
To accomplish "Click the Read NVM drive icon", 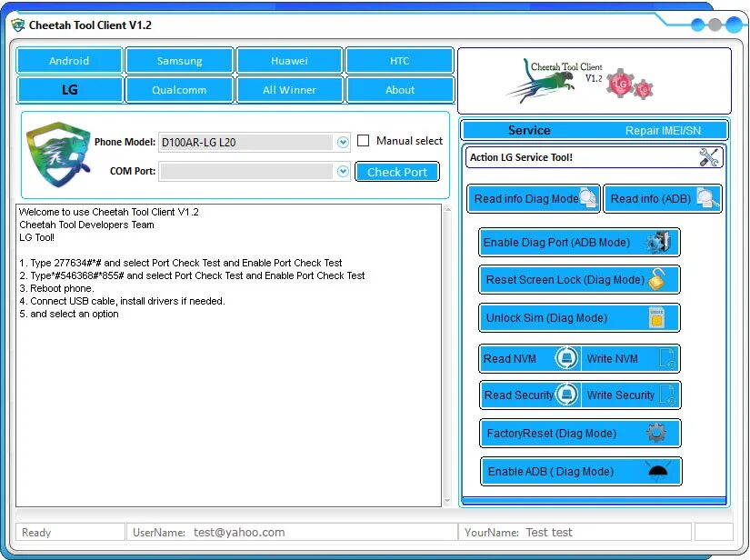I will pos(566,358).
